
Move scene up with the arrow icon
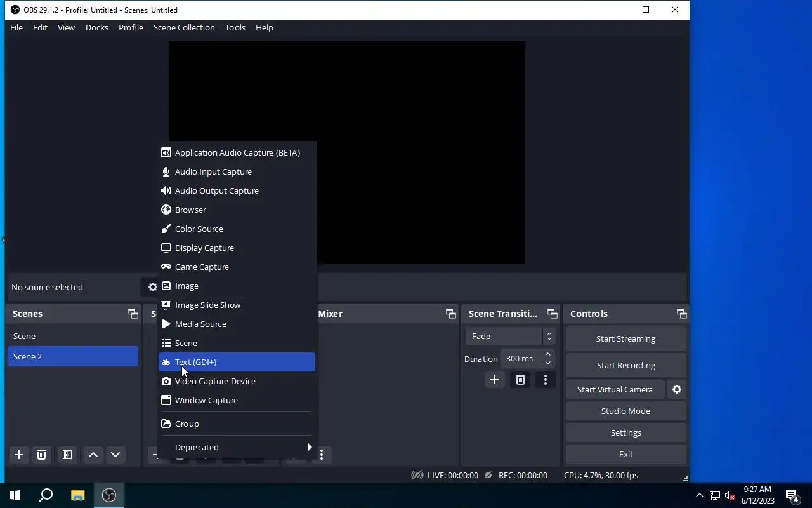click(93, 455)
